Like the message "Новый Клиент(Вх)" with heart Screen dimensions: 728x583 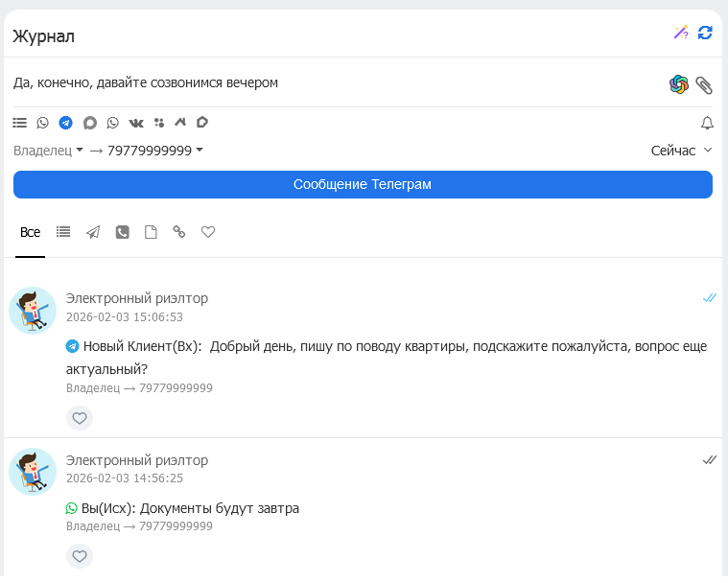pyautogui.click(x=80, y=418)
